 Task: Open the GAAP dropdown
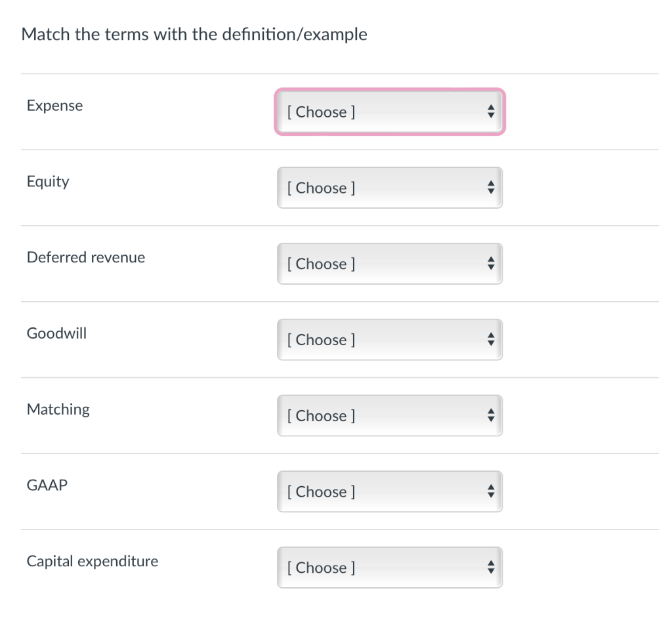coord(390,491)
